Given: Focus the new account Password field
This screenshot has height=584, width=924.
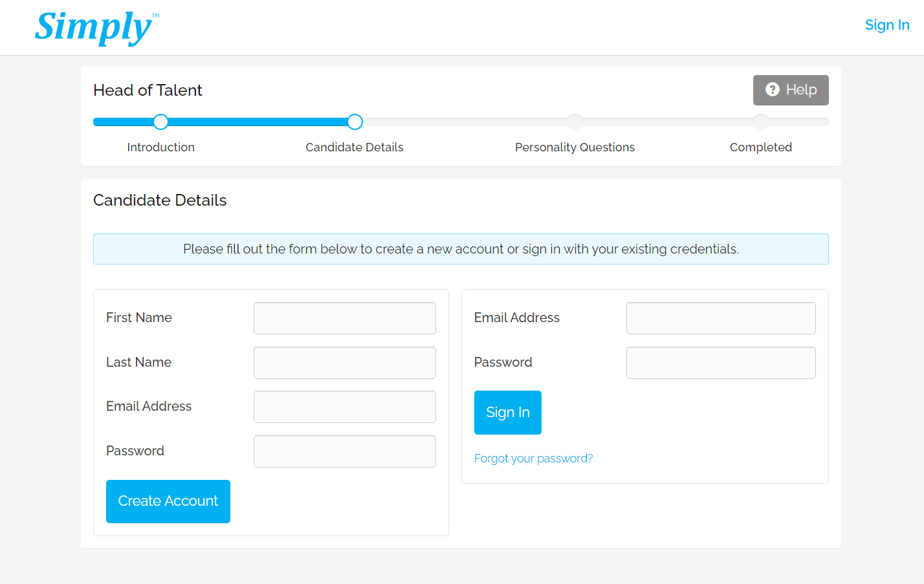Looking at the screenshot, I should [345, 451].
